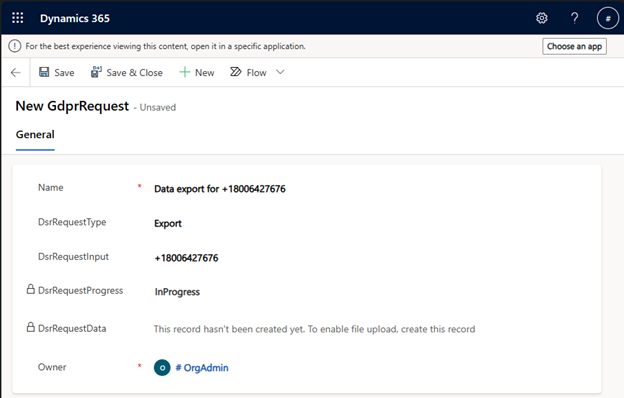Click the New button label
Image resolution: width=624 pixels, height=398 pixels.
pyautogui.click(x=205, y=72)
